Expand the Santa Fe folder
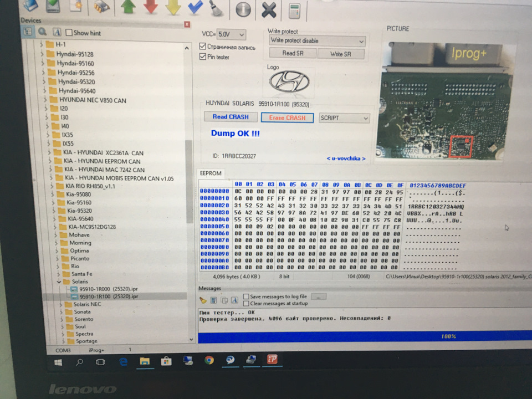This screenshot has width=532, height=399. [58, 274]
